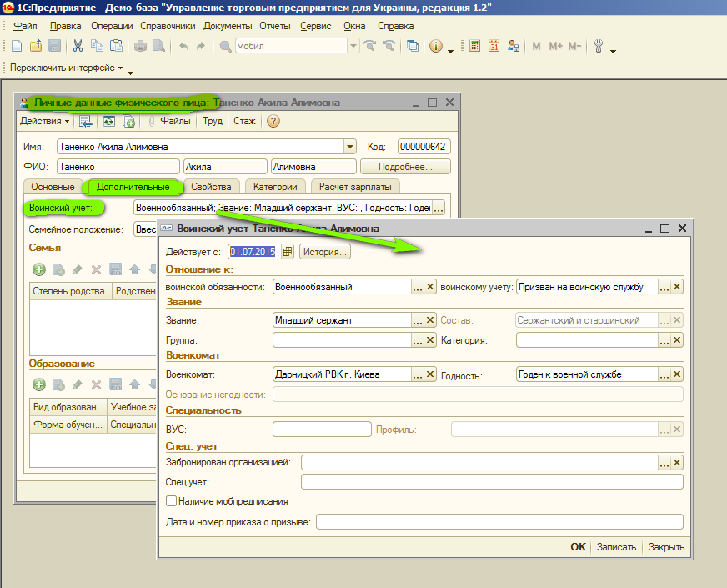This screenshot has width=727, height=588.
Task: Click the New document icon in main toolbar
Action: 17,46
